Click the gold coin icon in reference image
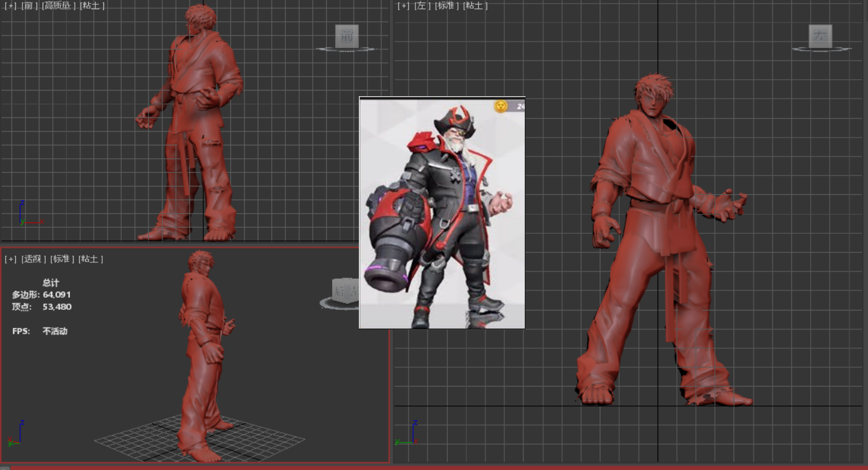Image resolution: width=868 pixels, height=470 pixels. pos(501,106)
